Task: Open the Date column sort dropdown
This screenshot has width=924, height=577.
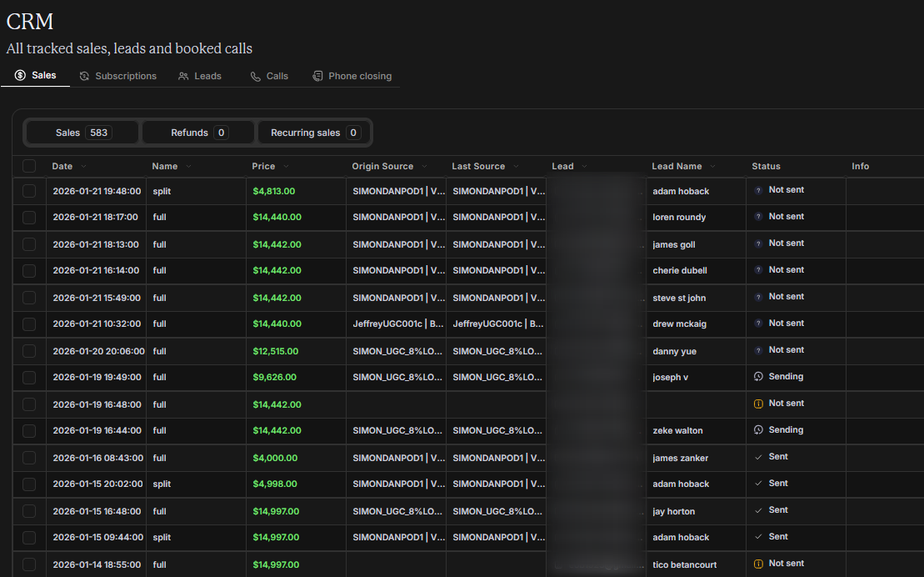Action: click(83, 167)
